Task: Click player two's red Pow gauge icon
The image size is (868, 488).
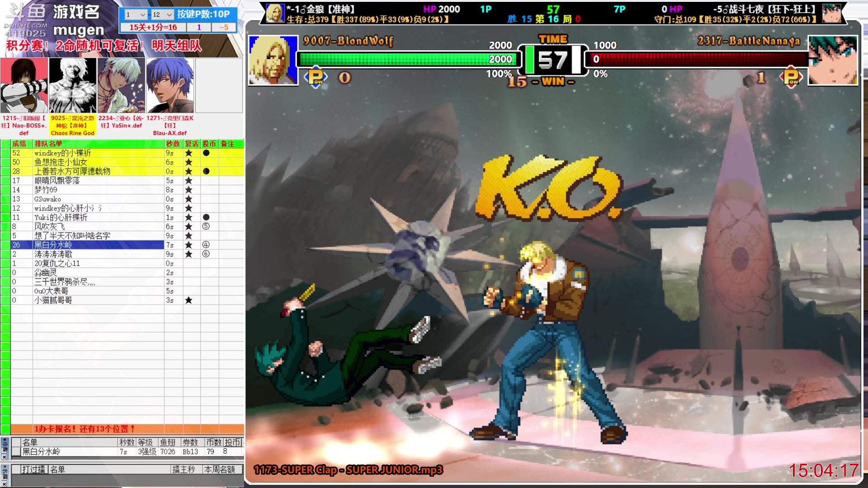Action: coord(791,77)
